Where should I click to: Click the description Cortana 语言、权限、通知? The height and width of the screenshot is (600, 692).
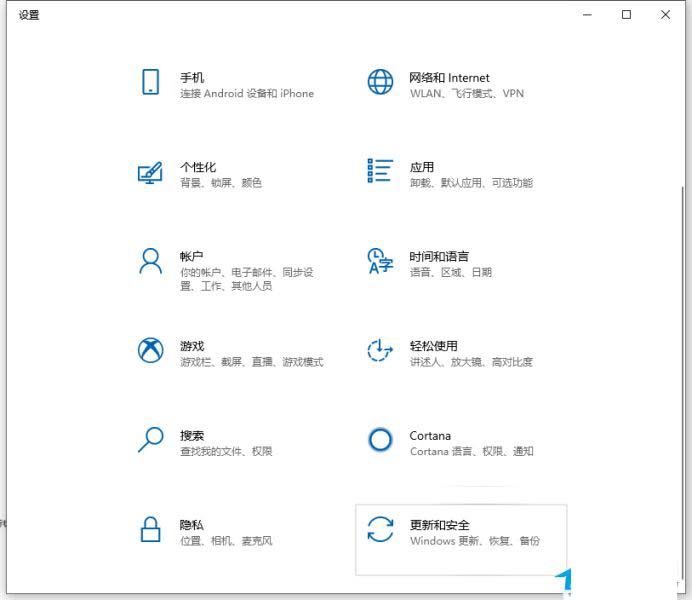(472, 451)
